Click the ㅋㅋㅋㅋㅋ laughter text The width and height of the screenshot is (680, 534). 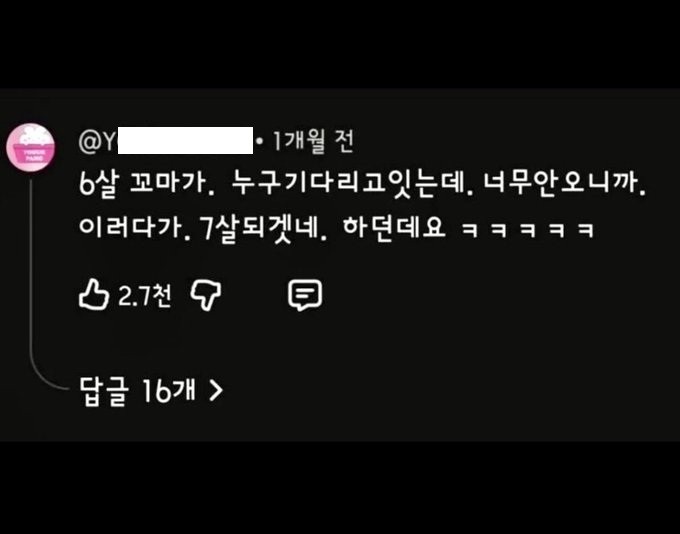(527, 230)
